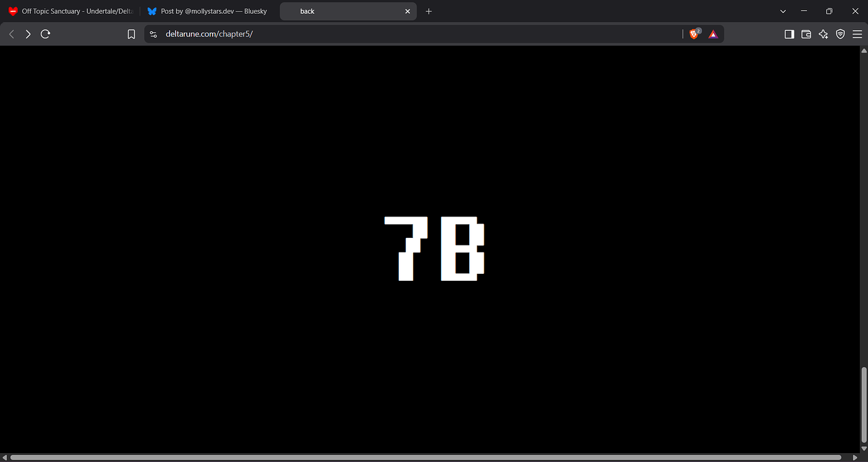Click the horizontal scrollbar left arrow

click(4, 458)
